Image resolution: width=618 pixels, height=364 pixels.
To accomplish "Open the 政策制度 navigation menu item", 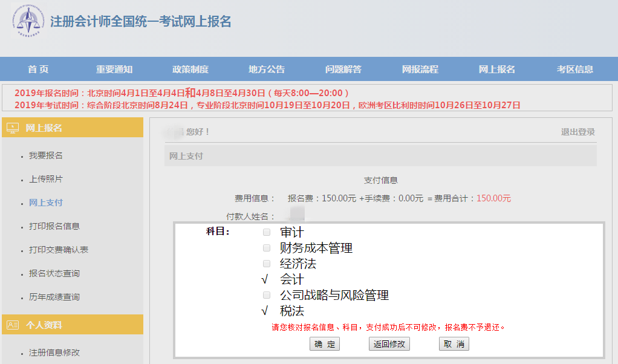I will (x=191, y=69).
